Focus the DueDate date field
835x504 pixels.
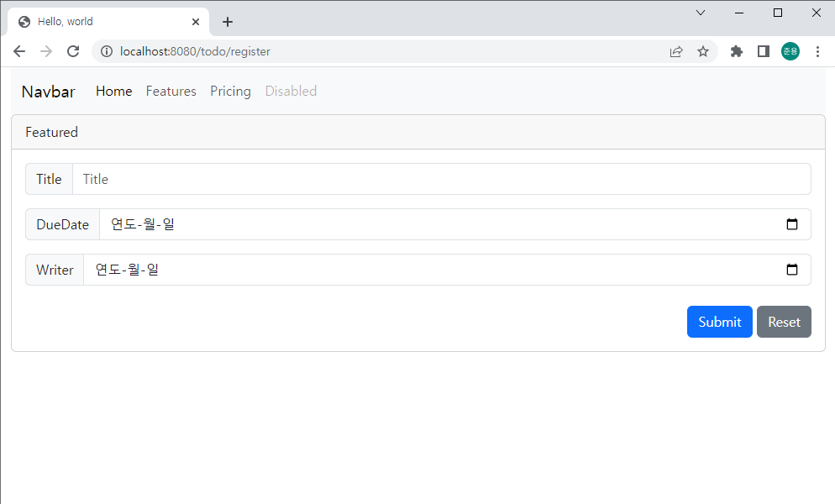point(454,224)
